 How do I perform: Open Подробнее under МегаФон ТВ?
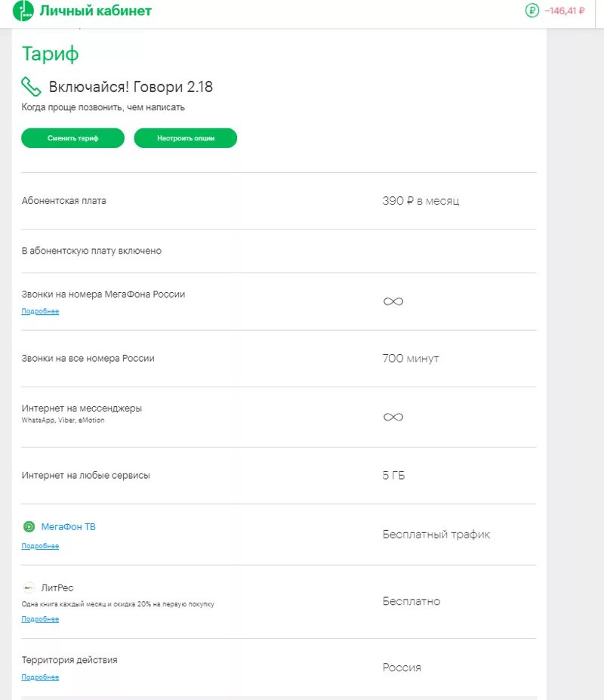(x=40, y=546)
